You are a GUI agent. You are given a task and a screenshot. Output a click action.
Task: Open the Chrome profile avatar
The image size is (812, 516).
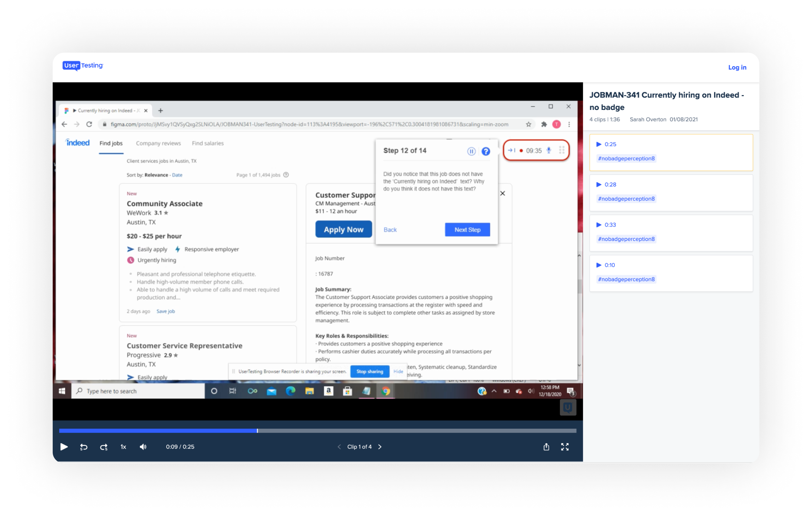556,124
